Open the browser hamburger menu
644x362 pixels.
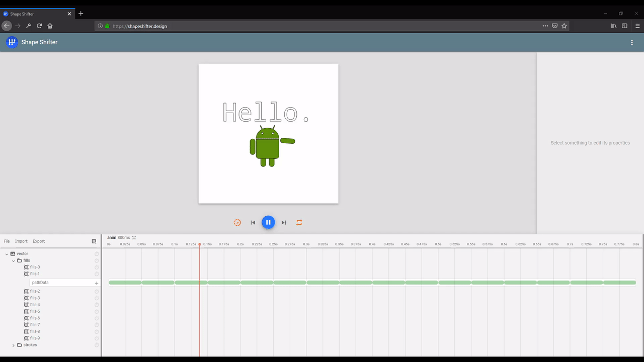(x=637, y=26)
